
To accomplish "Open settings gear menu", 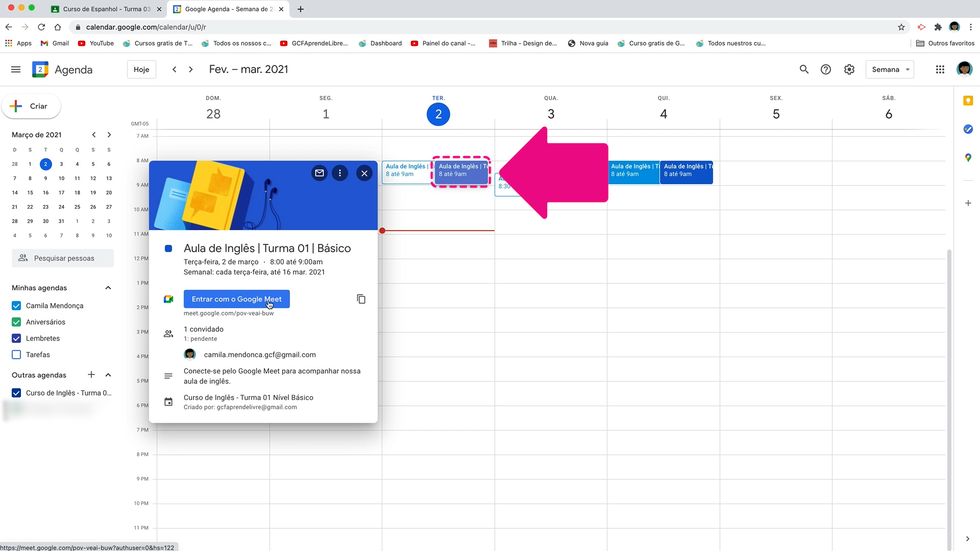I will (x=849, y=69).
